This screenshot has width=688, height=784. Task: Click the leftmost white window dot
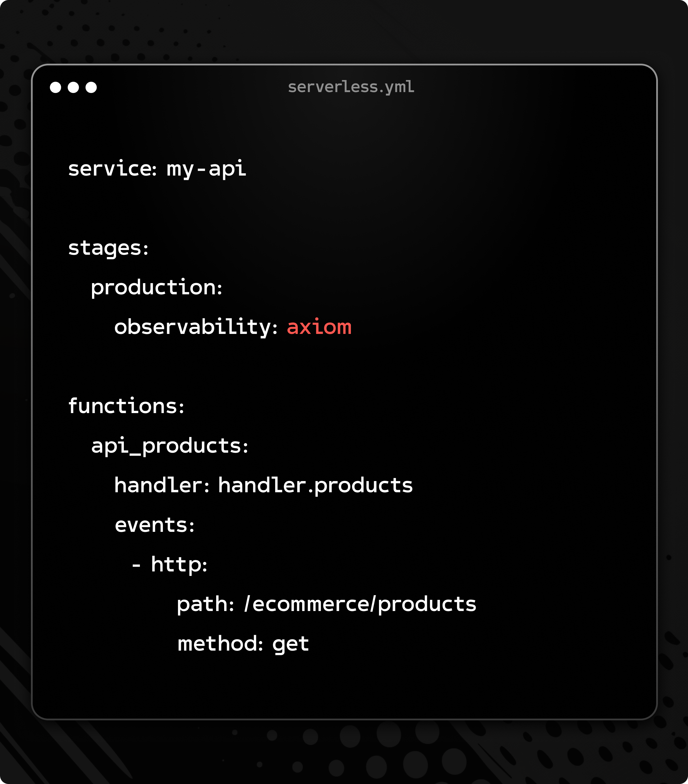point(56,87)
